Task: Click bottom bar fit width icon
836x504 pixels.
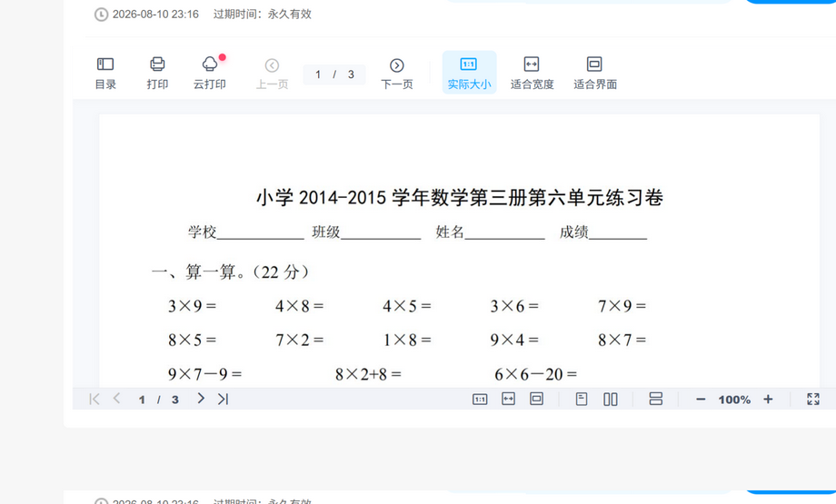Action: 509,399
